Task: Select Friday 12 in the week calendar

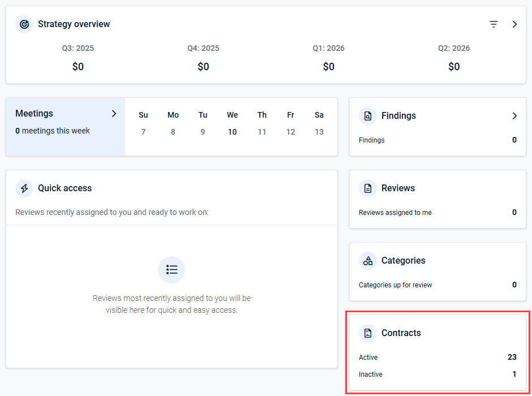Action: click(290, 132)
